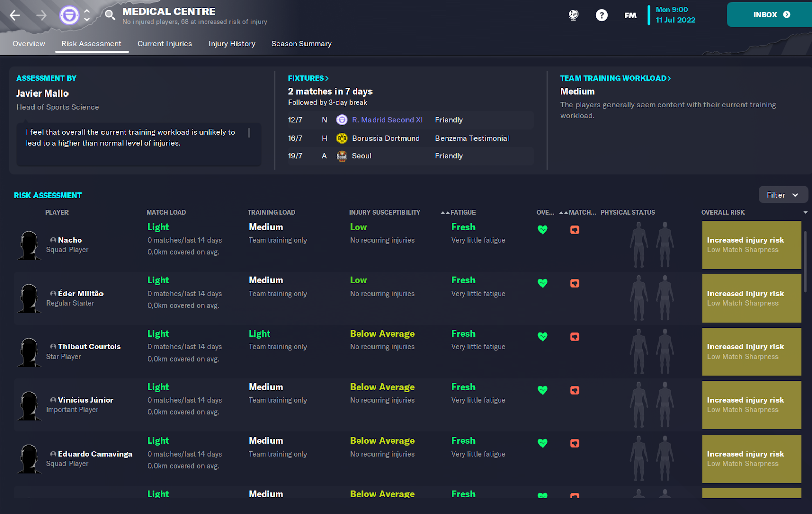812x514 pixels.
Task: Sort by Match Load column header
Action: click(x=166, y=212)
